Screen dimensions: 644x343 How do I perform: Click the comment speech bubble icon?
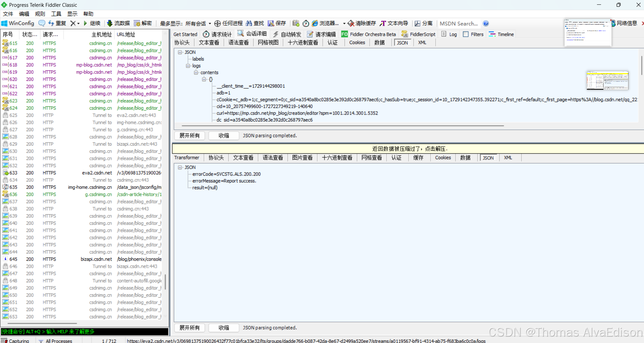coord(42,23)
